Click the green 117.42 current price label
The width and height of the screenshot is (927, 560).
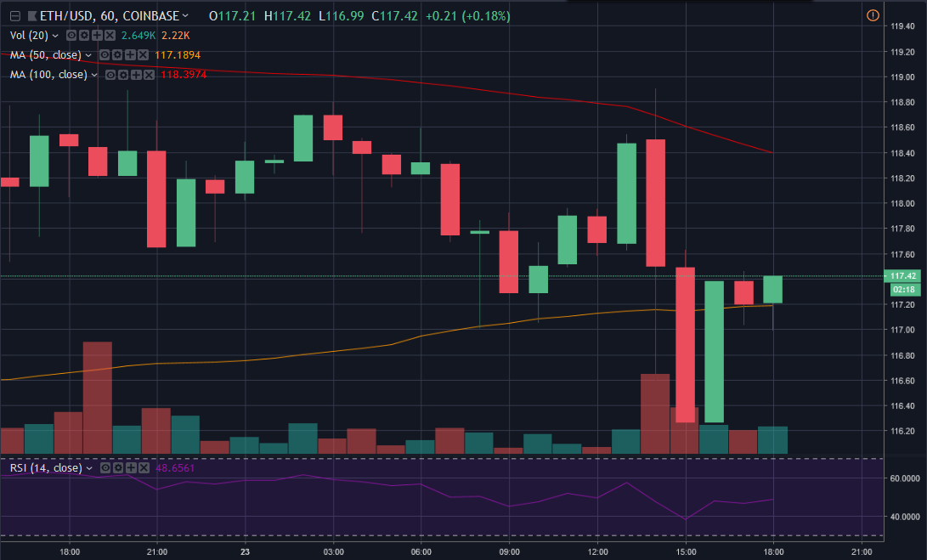click(903, 275)
